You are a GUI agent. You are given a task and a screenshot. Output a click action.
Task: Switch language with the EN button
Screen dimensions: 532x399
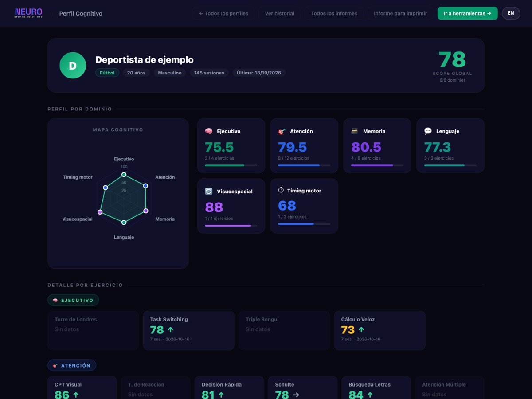point(511,13)
